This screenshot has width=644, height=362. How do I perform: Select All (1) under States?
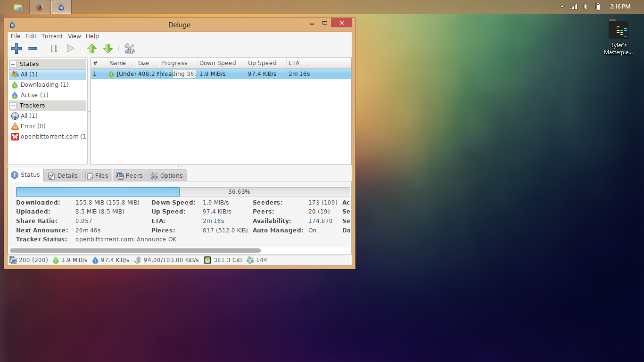pos(48,74)
